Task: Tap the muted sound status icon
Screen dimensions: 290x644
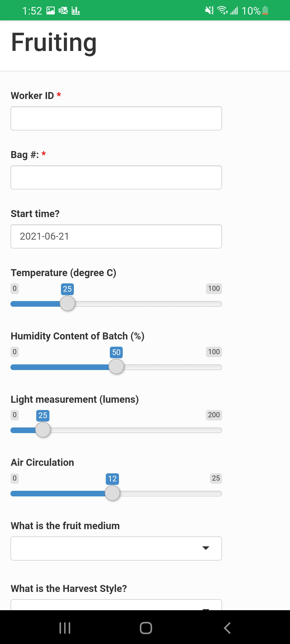Action: pyautogui.click(x=209, y=10)
